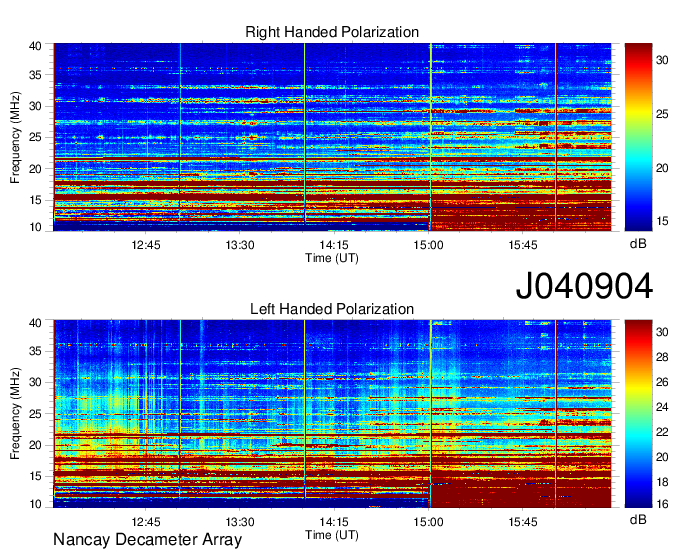Click the 12:45 tick label under top plot
680x552 pixels.
tap(146, 245)
